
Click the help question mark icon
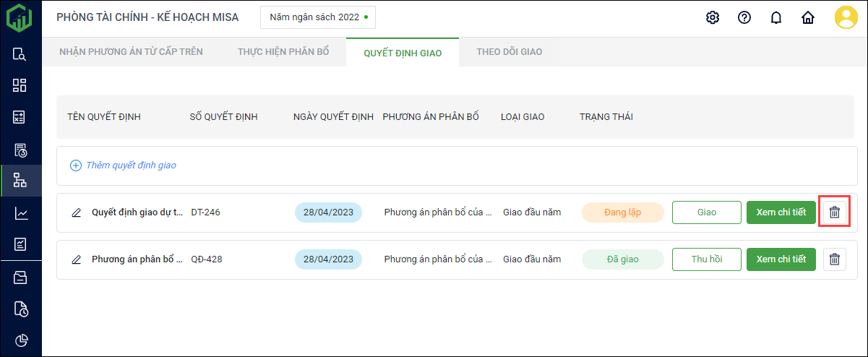[744, 17]
